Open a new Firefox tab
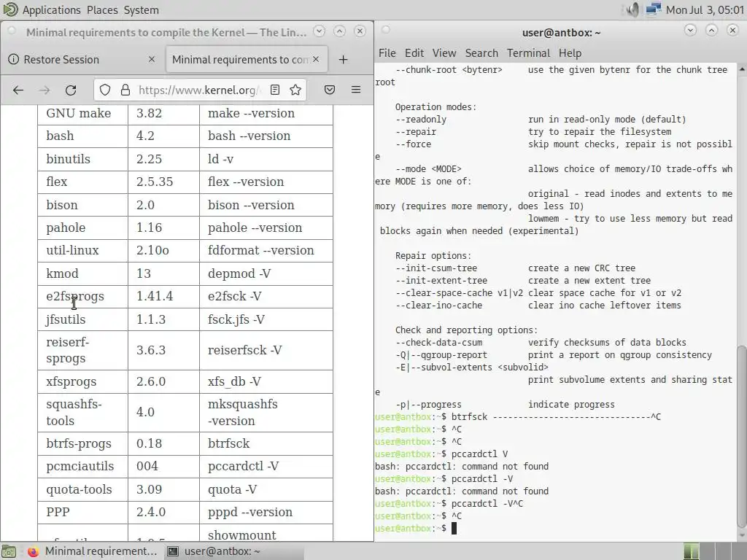Viewport: 747px width, 560px height. pyautogui.click(x=343, y=60)
